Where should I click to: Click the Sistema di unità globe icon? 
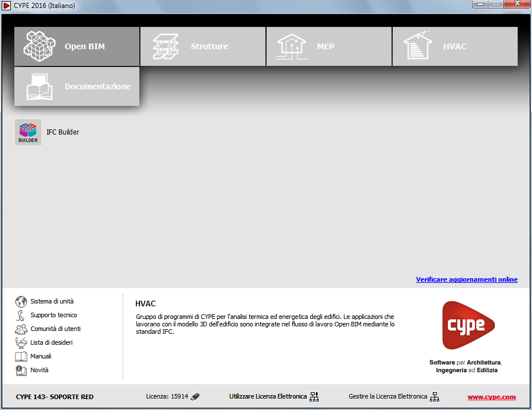click(x=21, y=301)
